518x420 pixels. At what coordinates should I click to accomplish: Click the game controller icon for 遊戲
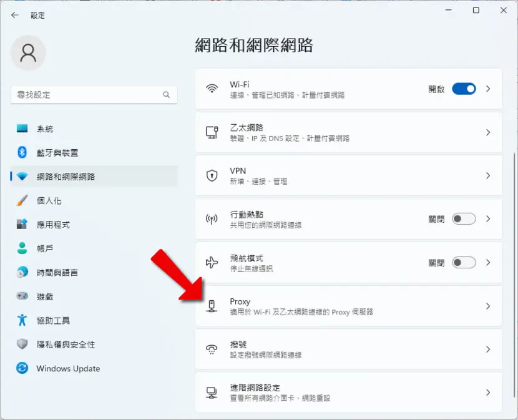(22, 296)
